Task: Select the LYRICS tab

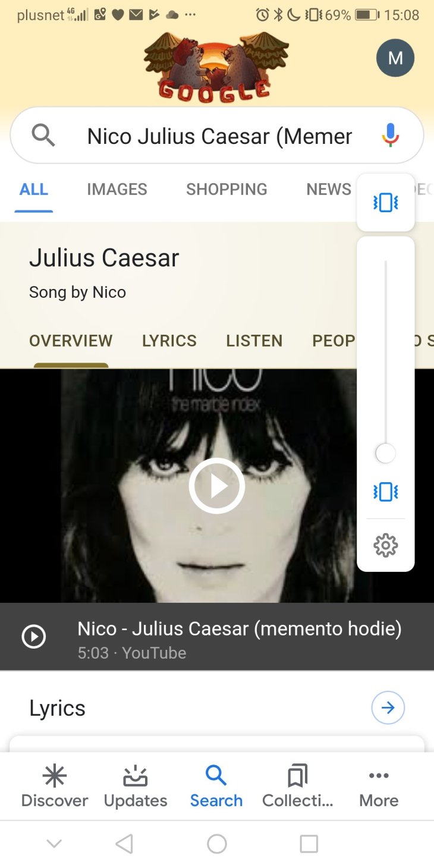Action: point(169,341)
